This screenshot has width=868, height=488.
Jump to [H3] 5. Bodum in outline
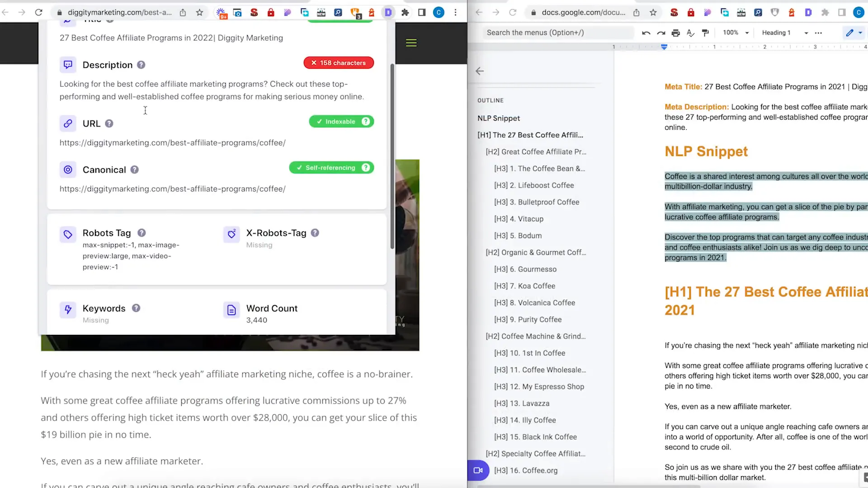pos(518,235)
